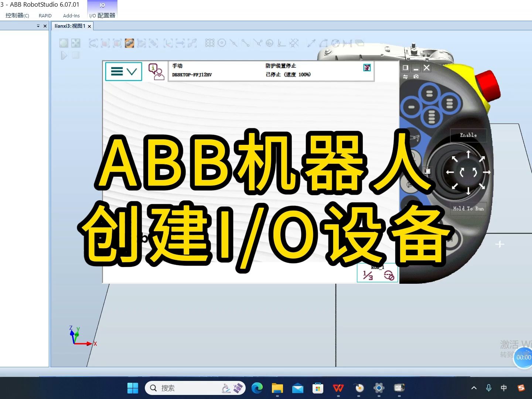The height and width of the screenshot is (399, 532).
Task: Click the FlexPendant status bar showing 防护装置停止
Action: click(x=271, y=70)
